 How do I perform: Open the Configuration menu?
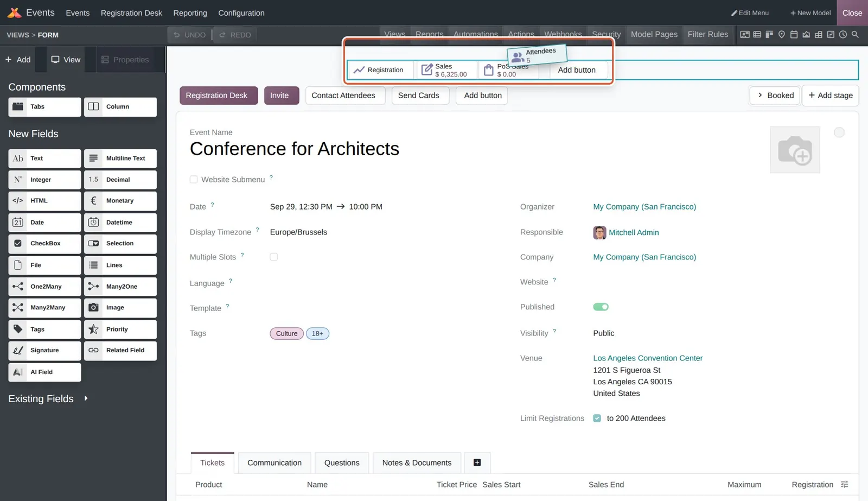pos(241,13)
